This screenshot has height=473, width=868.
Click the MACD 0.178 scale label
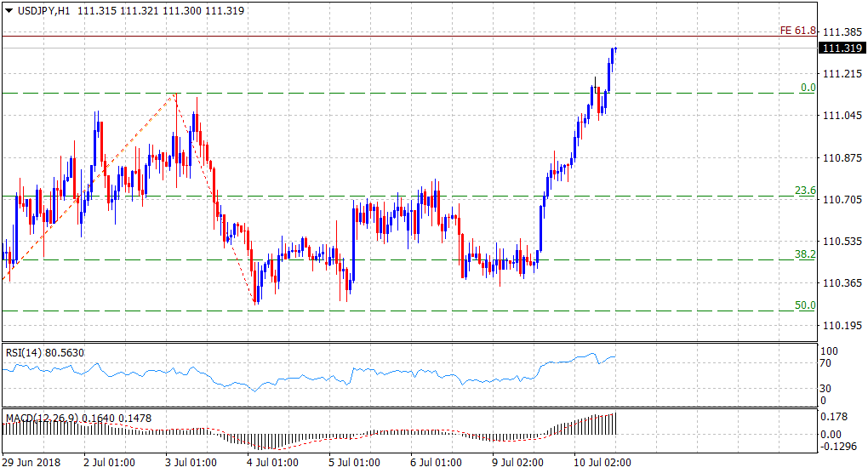(x=833, y=417)
